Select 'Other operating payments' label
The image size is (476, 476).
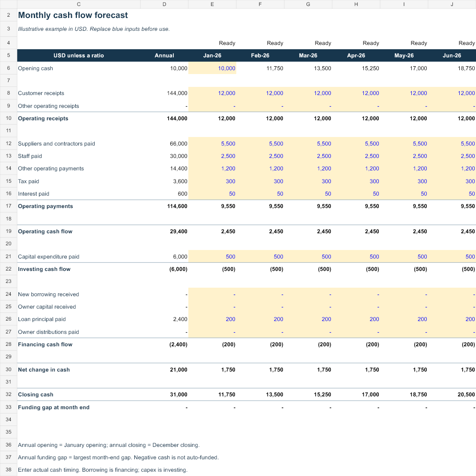pyautogui.click(x=79, y=169)
